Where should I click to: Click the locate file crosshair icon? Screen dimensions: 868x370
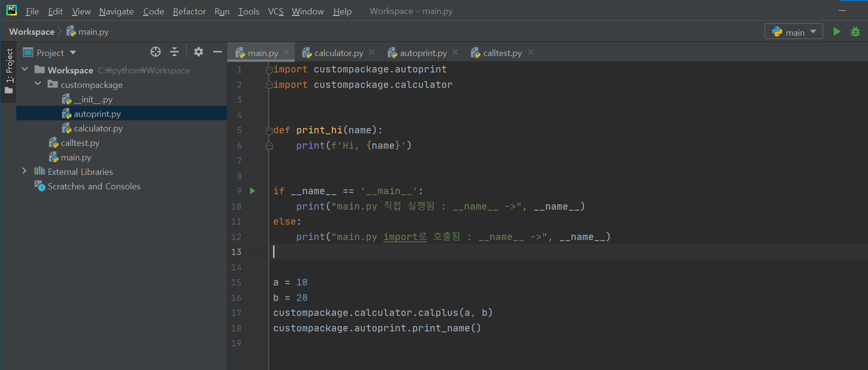coord(156,52)
